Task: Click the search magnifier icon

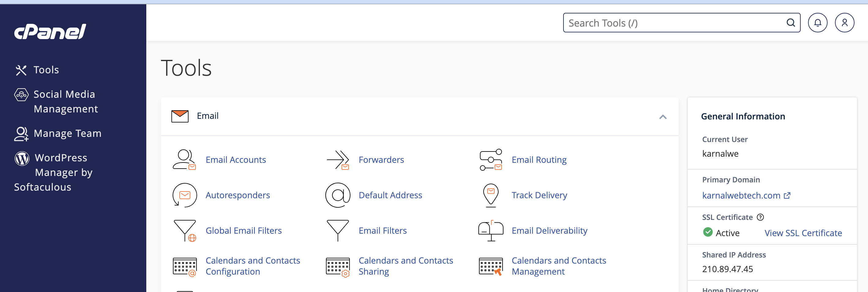Action: [x=791, y=23]
